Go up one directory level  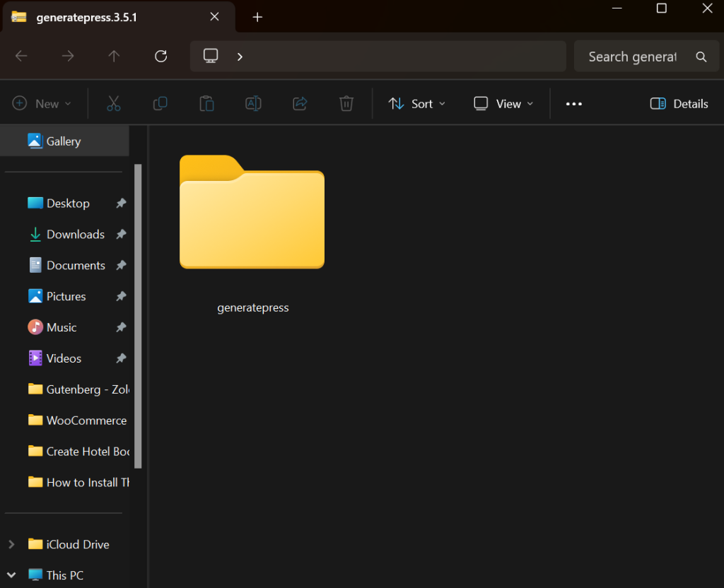[x=114, y=57]
